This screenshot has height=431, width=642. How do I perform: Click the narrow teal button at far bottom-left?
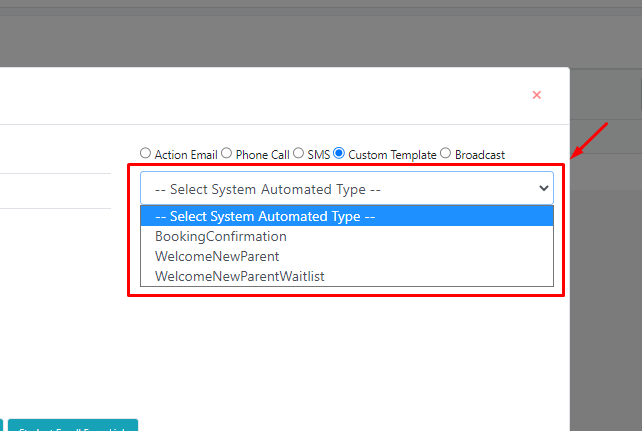[1, 425]
